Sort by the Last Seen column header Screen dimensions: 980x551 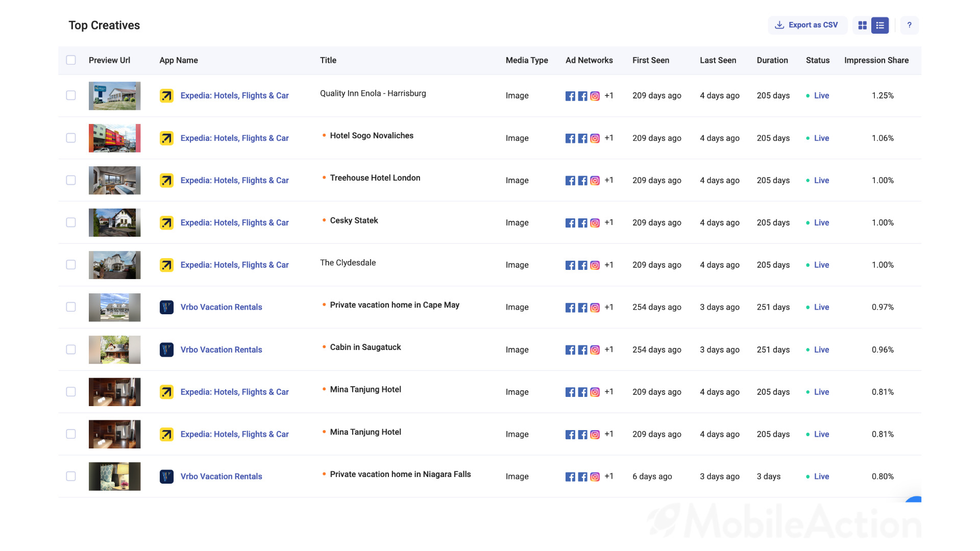click(x=718, y=60)
